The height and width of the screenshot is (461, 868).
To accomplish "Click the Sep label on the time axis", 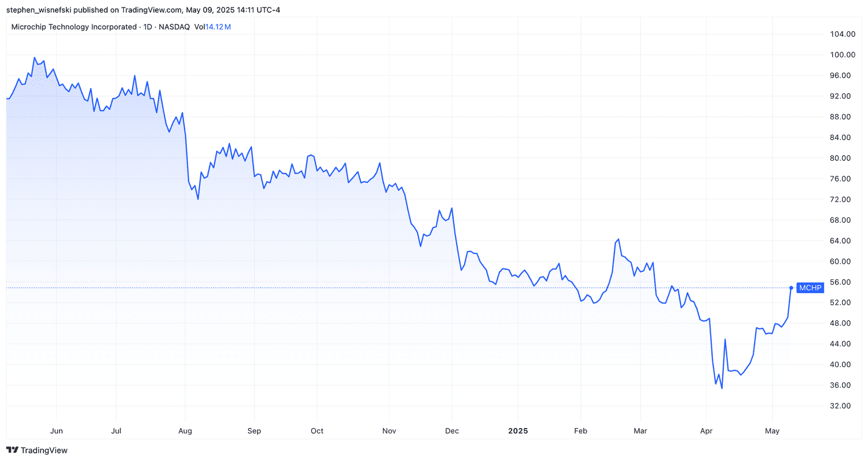I will (x=254, y=431).
